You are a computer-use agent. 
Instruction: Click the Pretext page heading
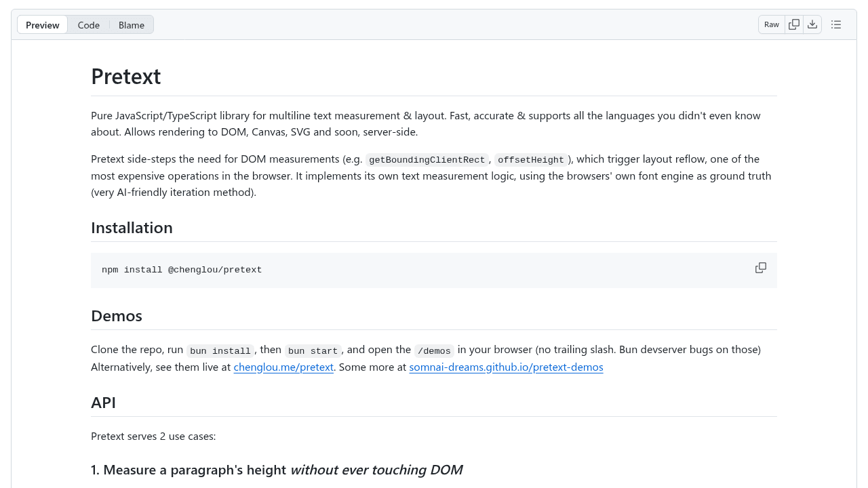[125, 76]
